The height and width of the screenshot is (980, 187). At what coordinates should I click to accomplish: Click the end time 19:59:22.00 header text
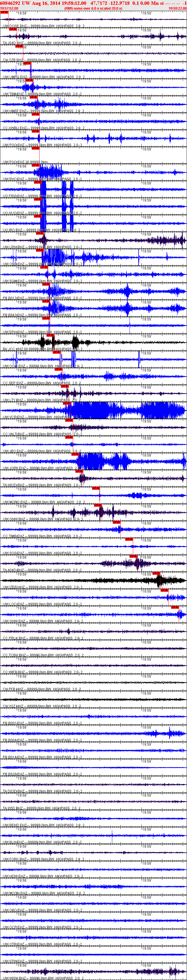pyautogui.click(x=177, y=8)
